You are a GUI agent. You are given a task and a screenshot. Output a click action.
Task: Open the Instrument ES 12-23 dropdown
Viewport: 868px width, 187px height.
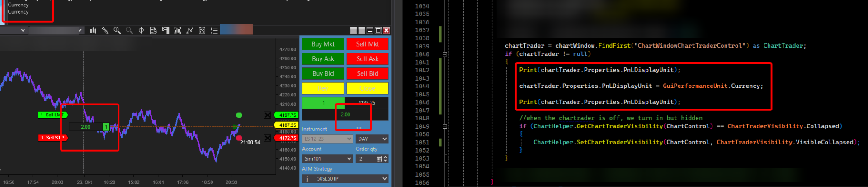(x=327, y=139)
